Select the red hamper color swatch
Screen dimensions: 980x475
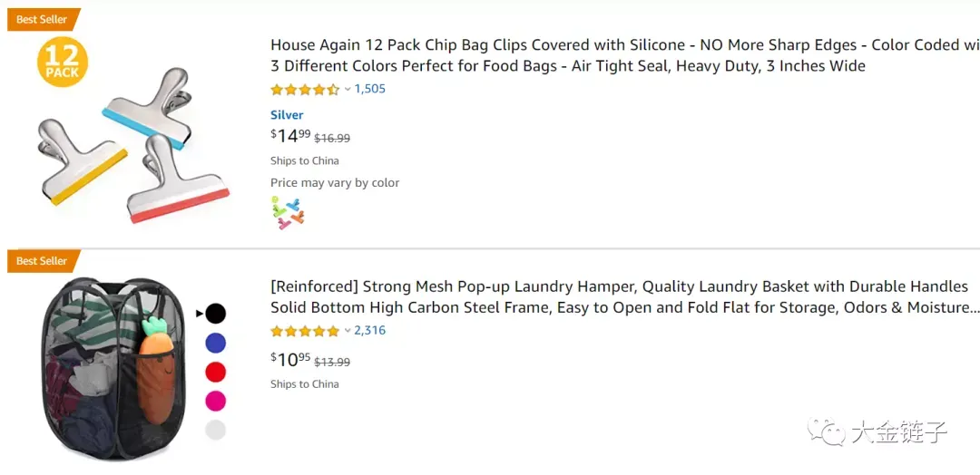pos(216,372)
